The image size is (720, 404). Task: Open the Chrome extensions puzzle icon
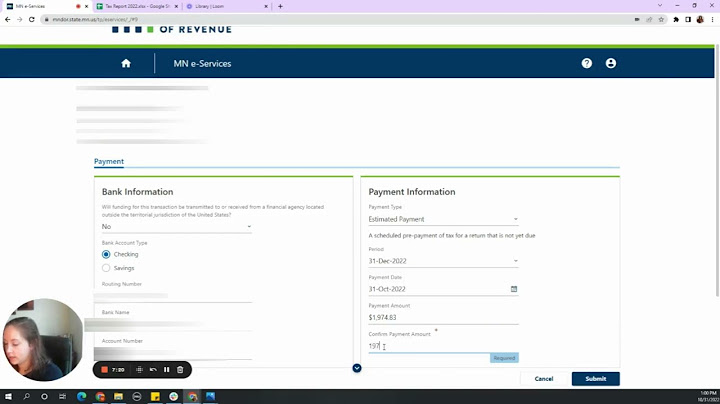676,19
